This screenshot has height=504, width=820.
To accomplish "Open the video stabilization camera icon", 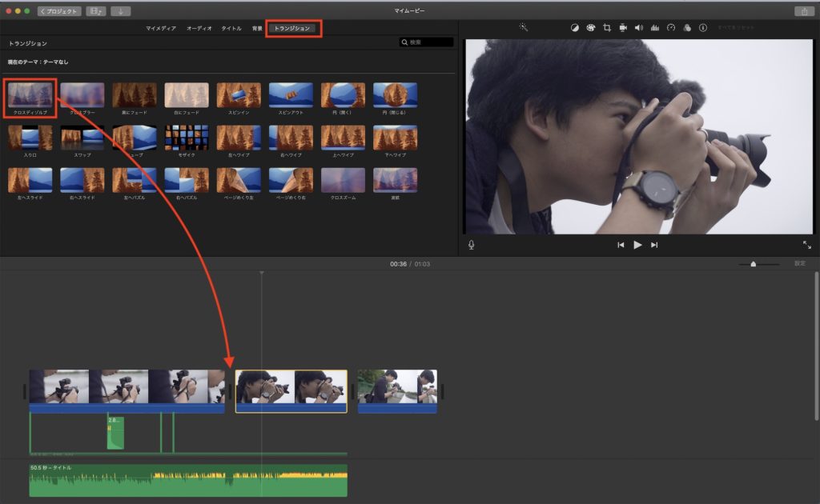I will pyautogui.click(x=622, y=27).
